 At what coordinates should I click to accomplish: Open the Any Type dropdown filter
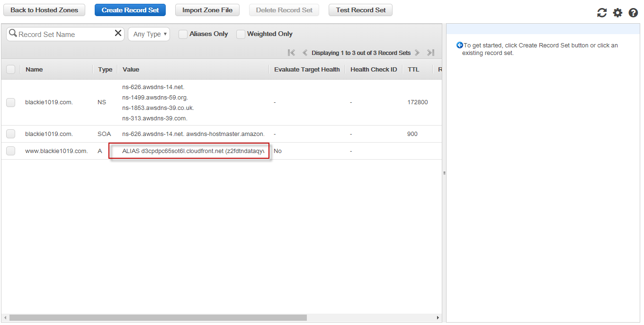click(149, 34)
